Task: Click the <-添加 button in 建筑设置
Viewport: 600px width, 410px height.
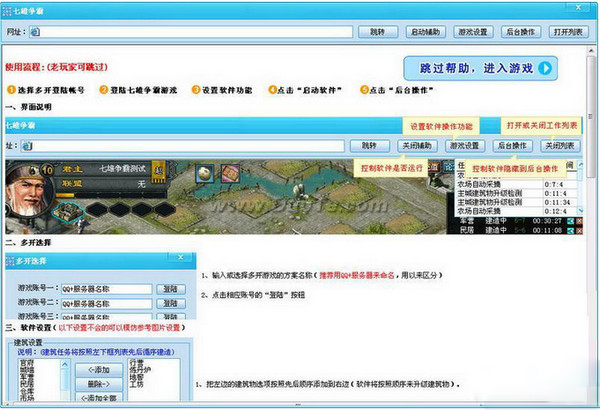Action: tap(99, 370)
